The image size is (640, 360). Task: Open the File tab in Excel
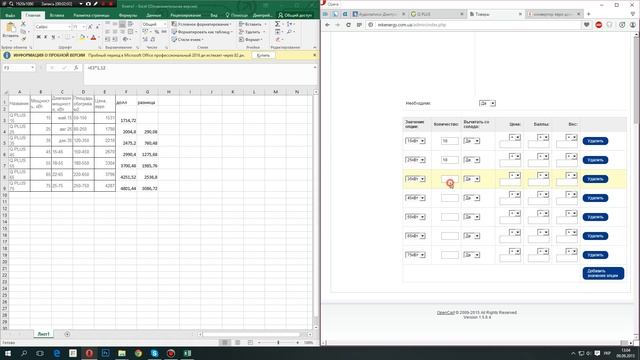click(10, 15)
